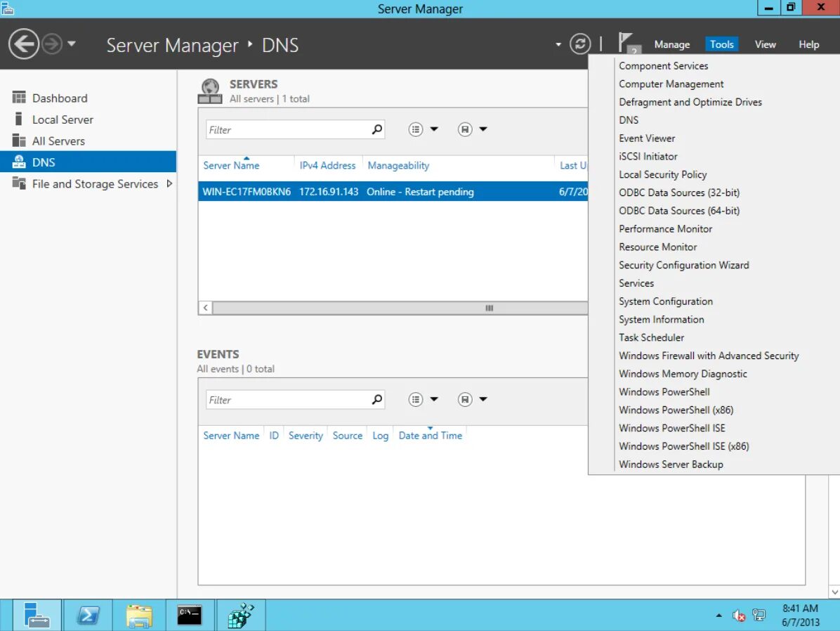Screen dimensions: 840x631
Task: Click the forward navigation arrow
Action: point(52,44)
